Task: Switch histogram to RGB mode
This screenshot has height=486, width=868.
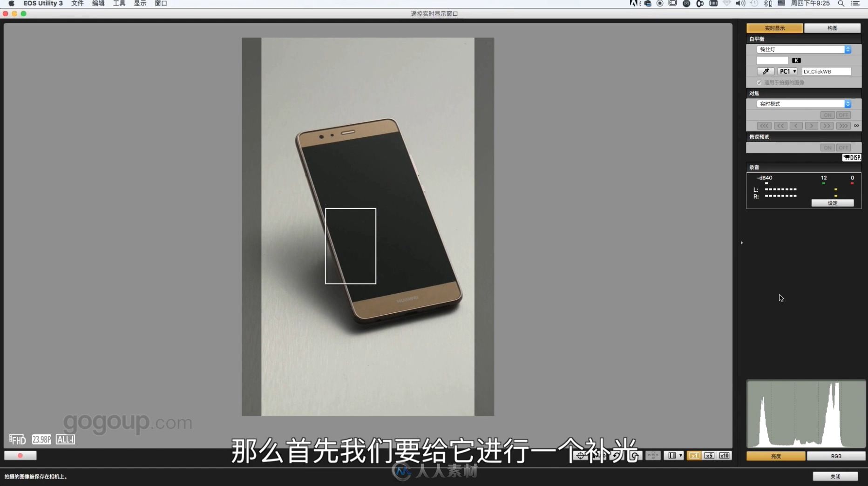Action: point(836,456)
